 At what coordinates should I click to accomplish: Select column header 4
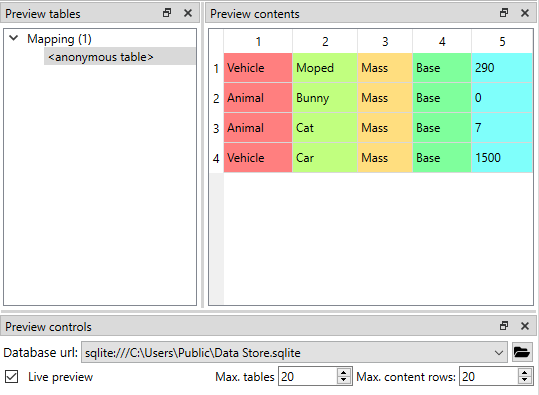[x=442, y=42]
